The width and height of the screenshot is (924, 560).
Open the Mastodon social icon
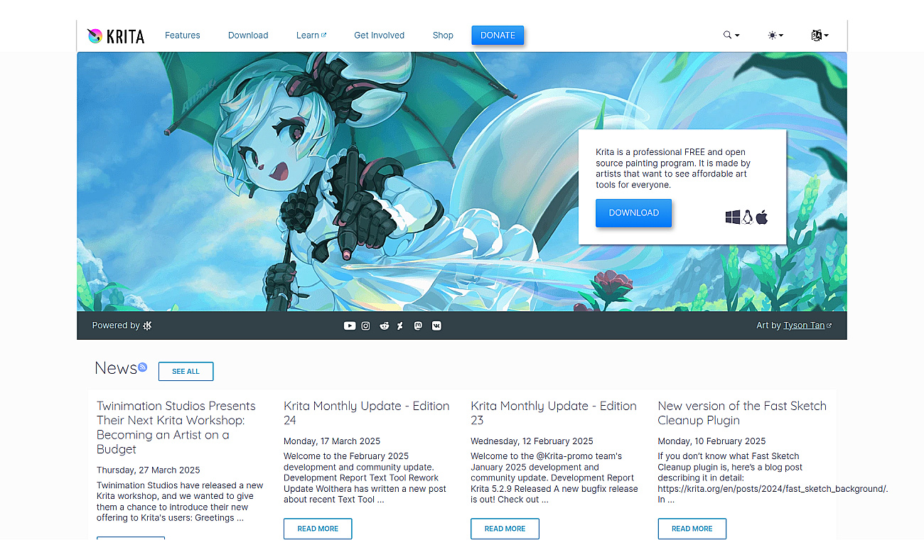coord(418,325)
